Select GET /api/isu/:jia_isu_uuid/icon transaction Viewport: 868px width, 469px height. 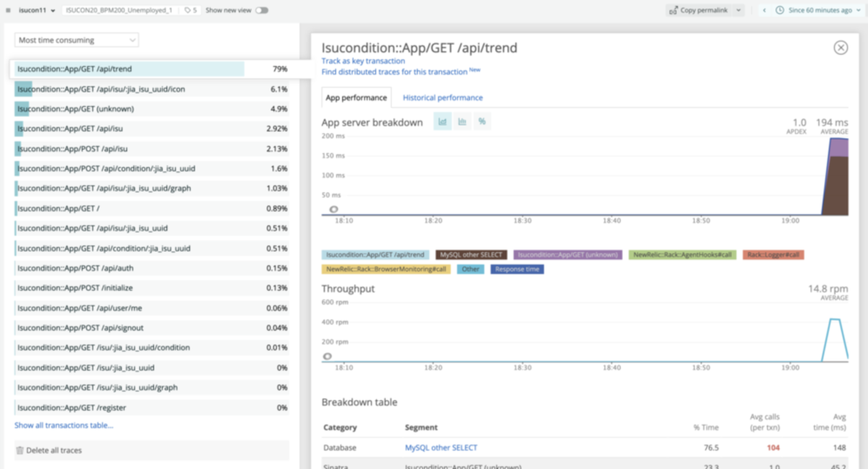click(152, 89)
